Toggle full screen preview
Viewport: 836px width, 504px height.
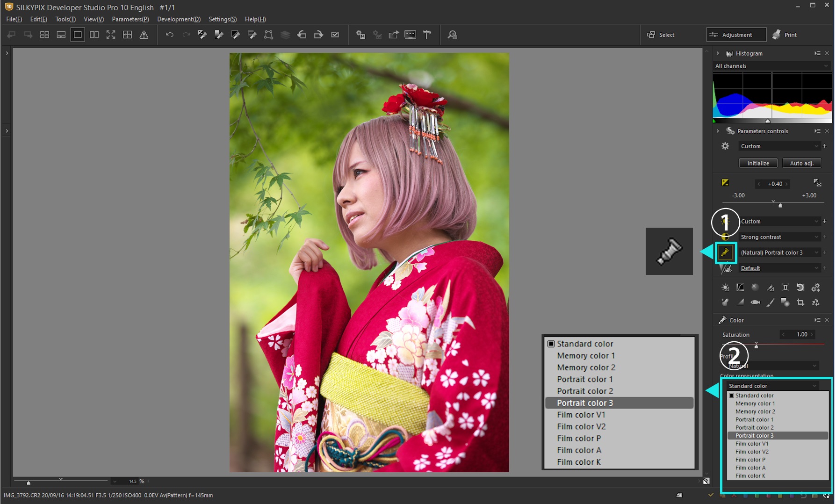tap(111, 35)
